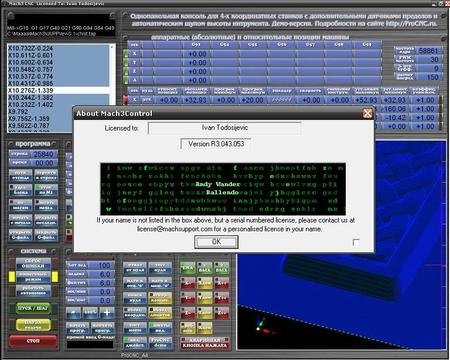Click the black direct G-code input field
450x360 pixels.
(90, 345)
